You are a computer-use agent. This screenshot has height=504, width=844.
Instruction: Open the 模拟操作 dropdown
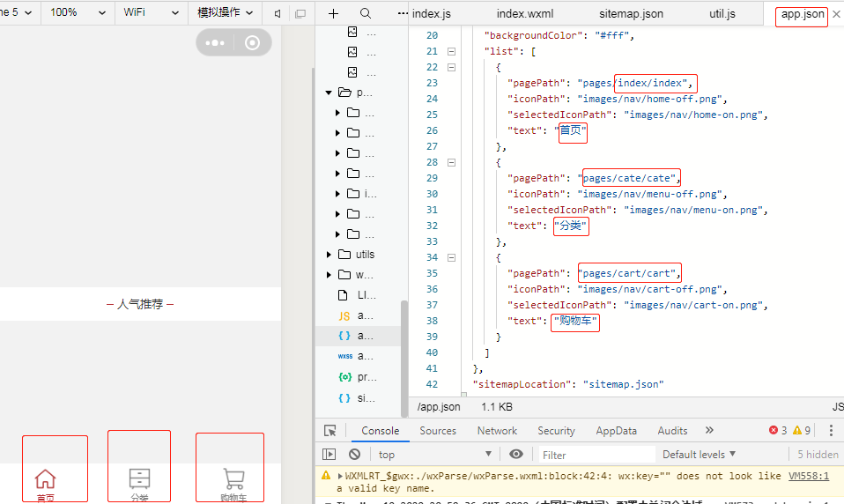tap(225, 12)
